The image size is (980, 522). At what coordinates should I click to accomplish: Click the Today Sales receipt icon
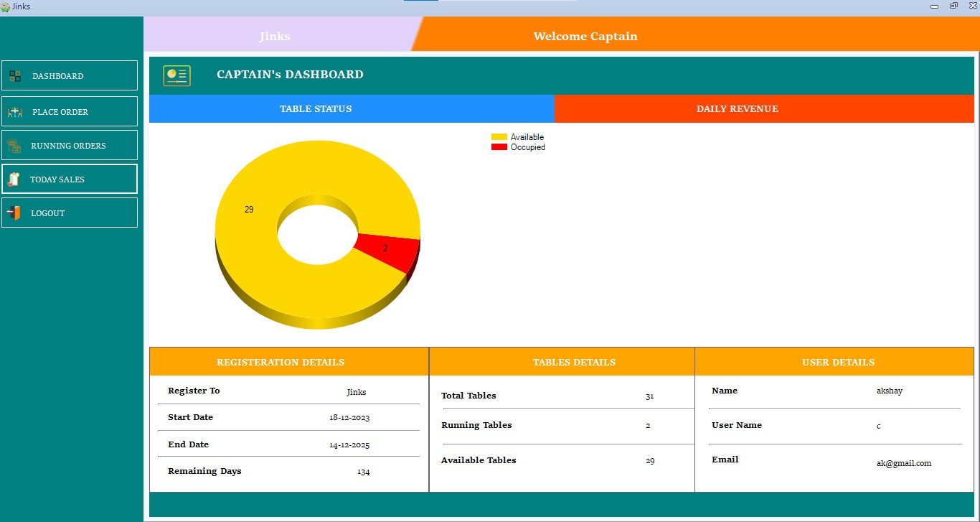point(14,180)
